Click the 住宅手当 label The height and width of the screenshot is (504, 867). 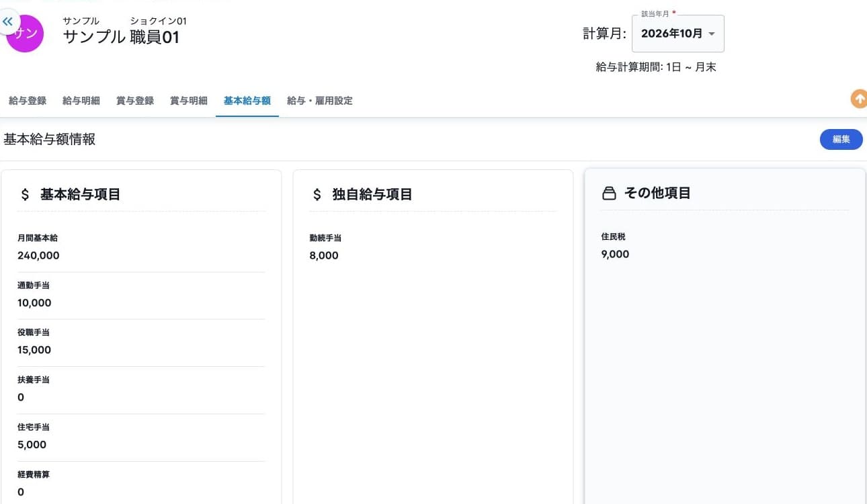coord(34,427)
